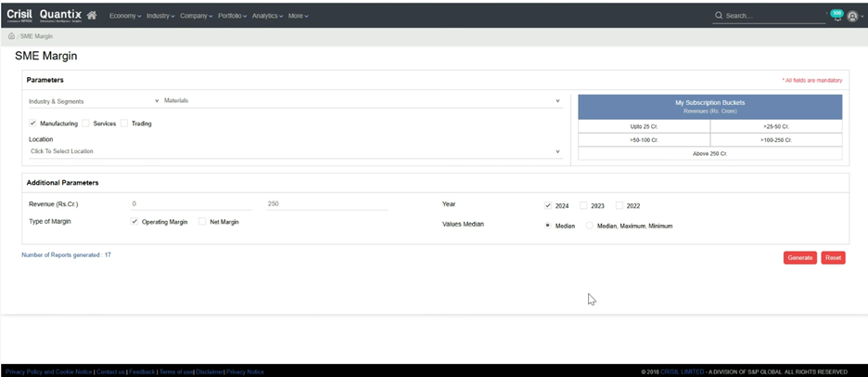
Task: Select Median, Maximum, Minimum radio button
Action: pos(590,226)
